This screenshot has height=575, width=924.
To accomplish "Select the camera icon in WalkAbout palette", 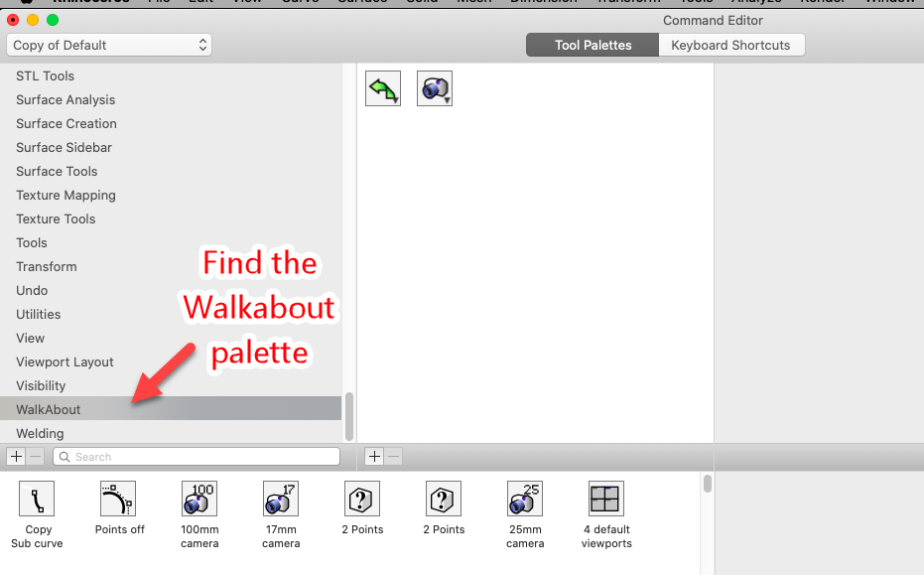I will point(435,88).
